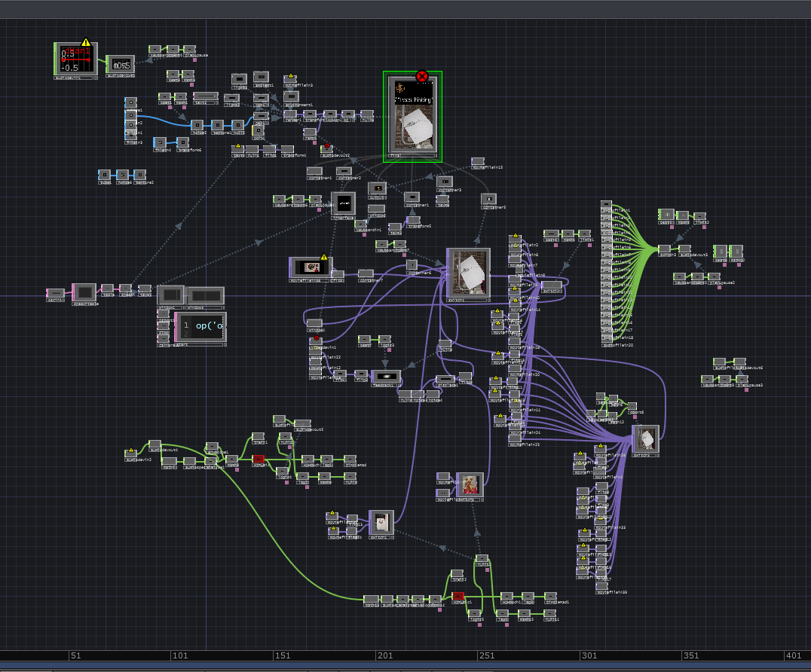
Task: Select the small node with red figure thumbnail
Action: (x=470, y=484)
